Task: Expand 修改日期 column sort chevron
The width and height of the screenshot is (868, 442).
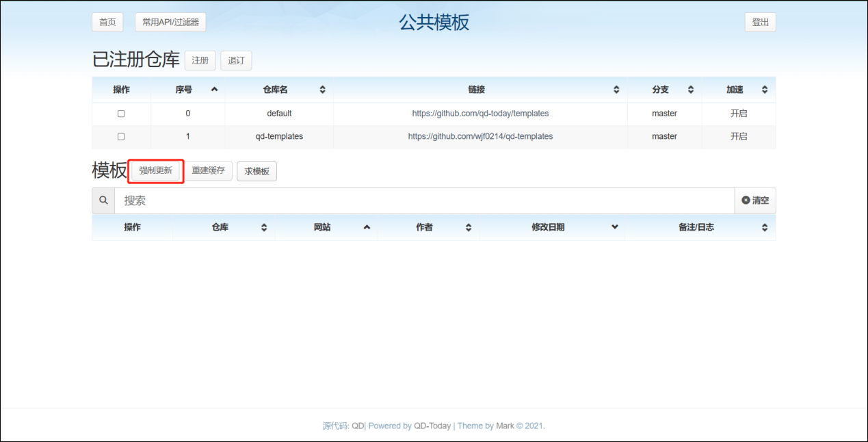Action: click(614, 227)
